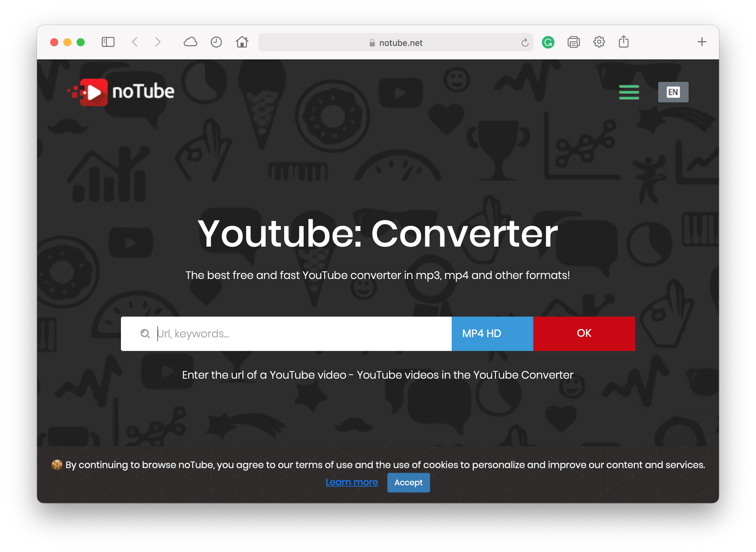
Task: Click the Learn more cookies link
Action: (351, 481)
